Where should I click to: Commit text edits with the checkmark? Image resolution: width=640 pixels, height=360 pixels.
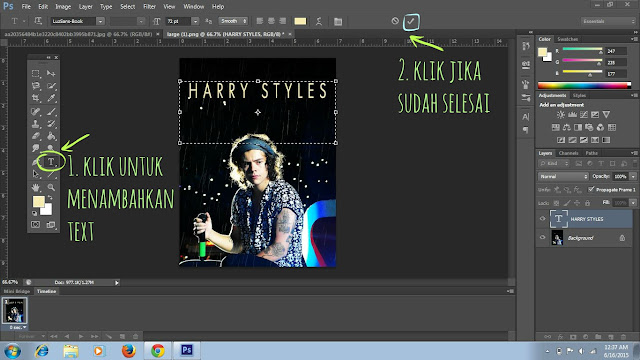pos(411,21)
